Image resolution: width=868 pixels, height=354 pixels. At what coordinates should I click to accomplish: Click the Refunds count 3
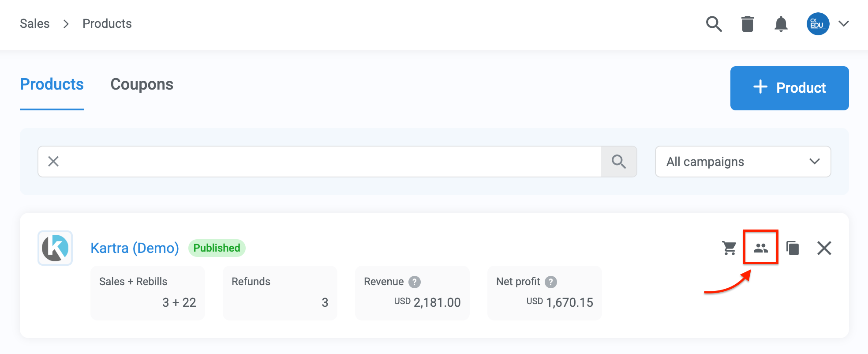(x=325, y=302)
